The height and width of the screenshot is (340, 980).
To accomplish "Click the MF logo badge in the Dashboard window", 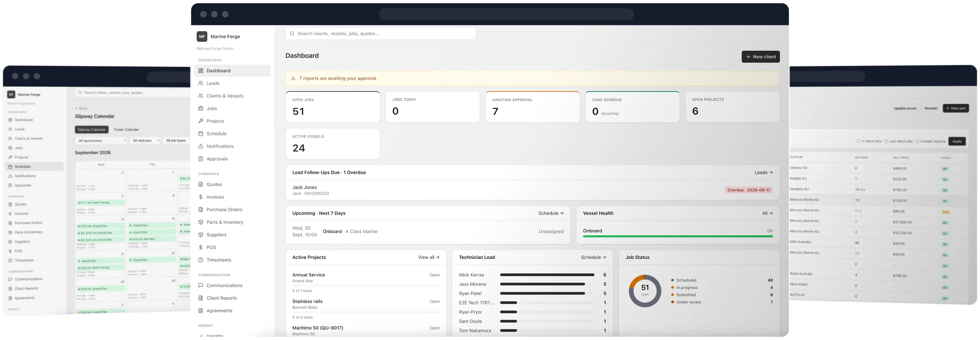I will 202,37.
